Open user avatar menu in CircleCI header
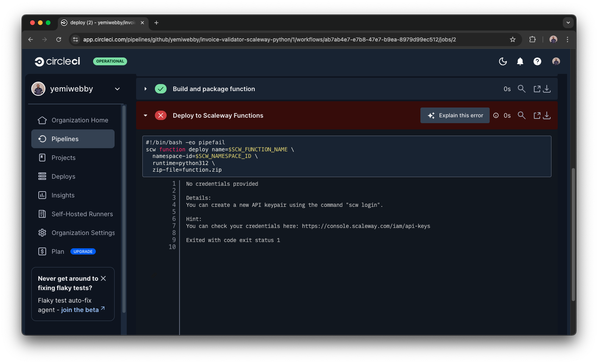 point(556,61)
